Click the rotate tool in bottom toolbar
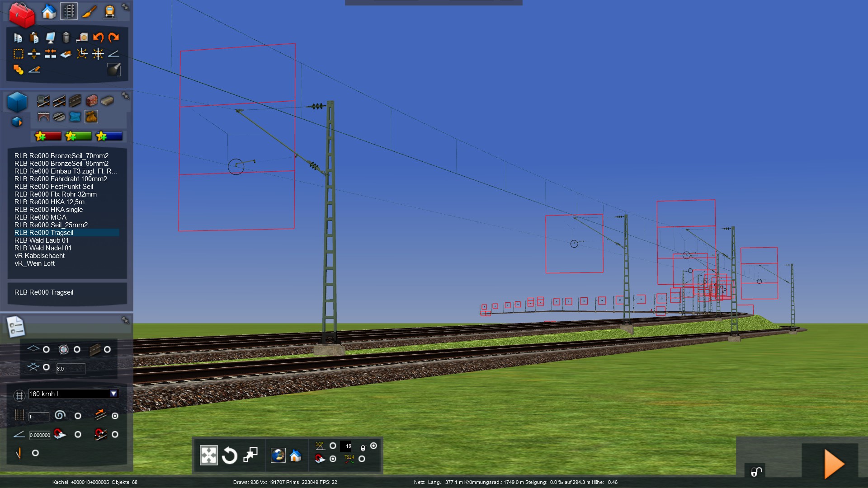Viewport: 868px width, 488px height. point(229,455)
